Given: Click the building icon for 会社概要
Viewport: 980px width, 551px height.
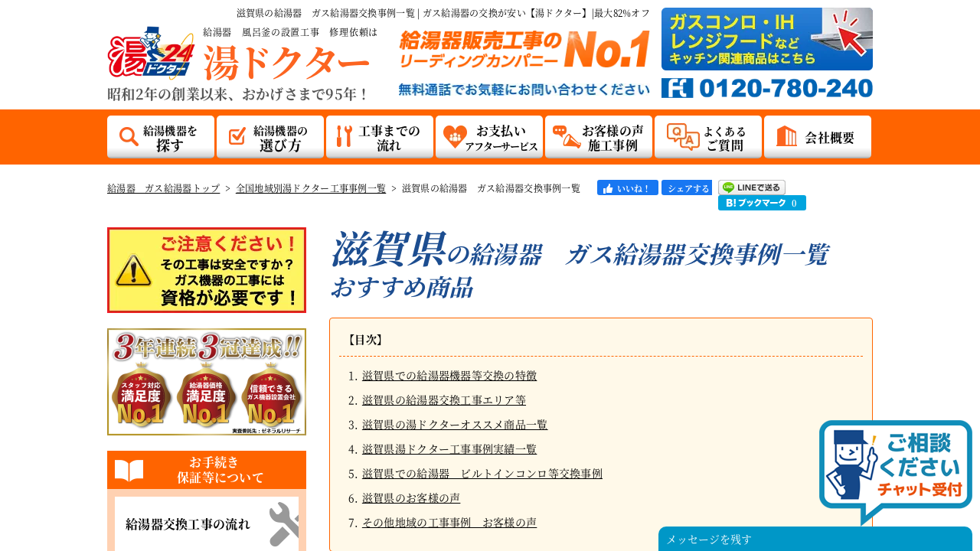Looking at the screenshot, I should pyautogui.click(x=786, y=137).
